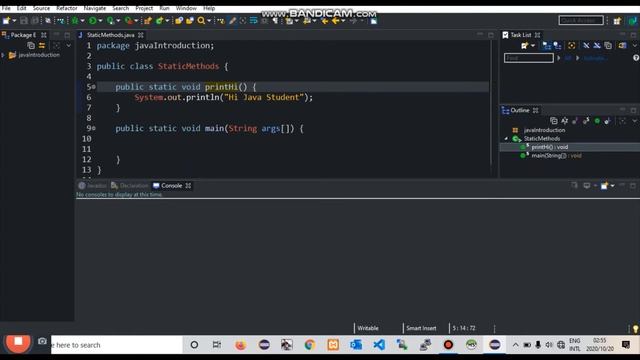Toggle Hide Non-Public Members in Outline
This screenshot has width=640, height=360.
point(597,121)
